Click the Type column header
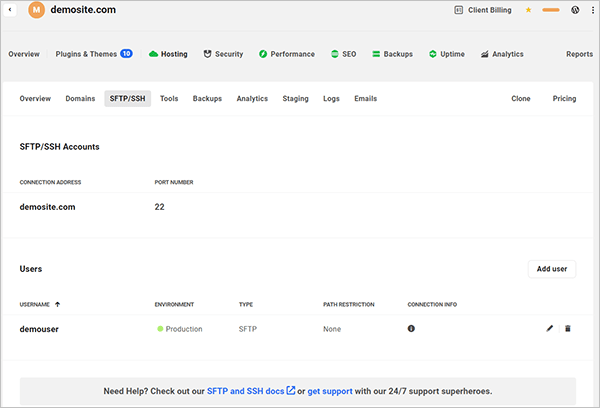The image size is (600, 408). coord(246,304)
